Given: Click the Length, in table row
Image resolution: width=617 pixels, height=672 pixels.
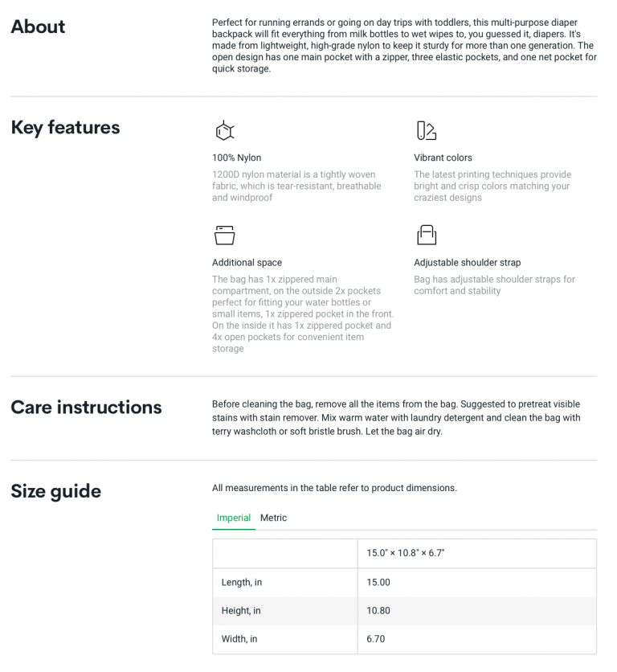Looking at the screenshot, I should [404, 583].
